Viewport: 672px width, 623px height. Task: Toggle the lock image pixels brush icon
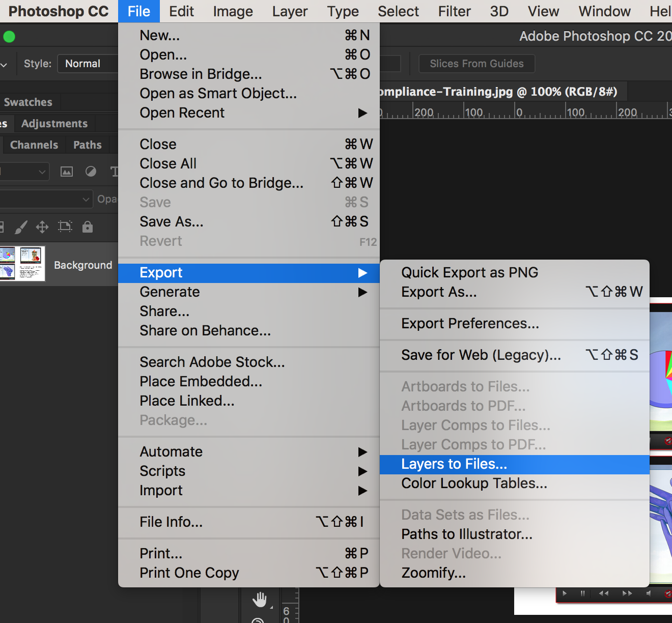pos(20,227)
